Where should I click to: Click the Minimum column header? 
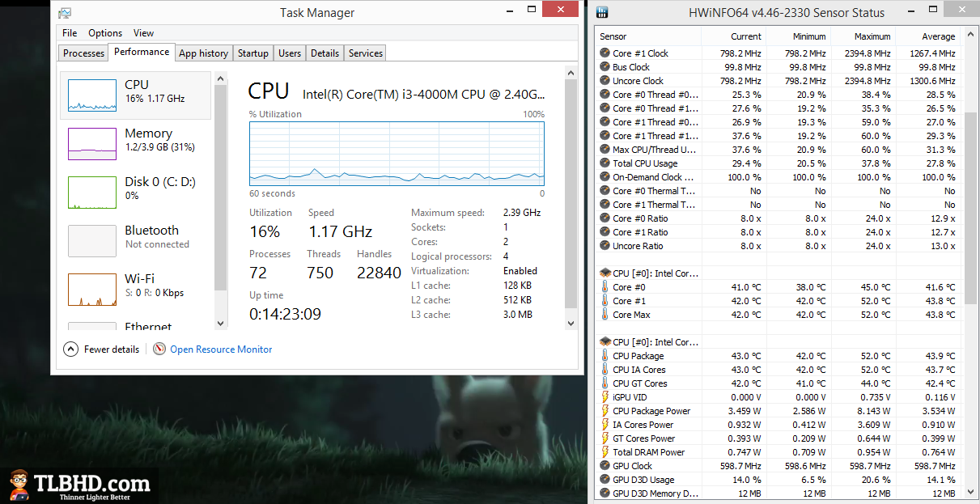pos(798,36)
